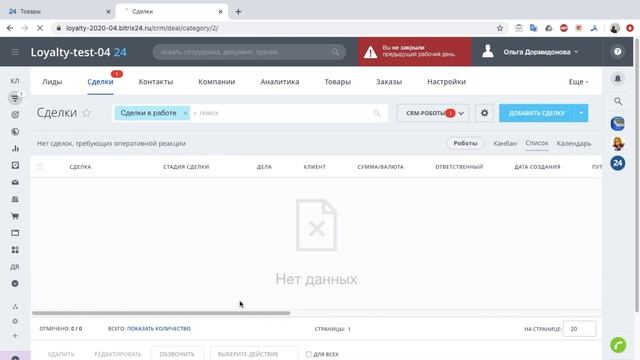Mark Сделки page as favorite star
640x360 pixels.
click(87, 113)
